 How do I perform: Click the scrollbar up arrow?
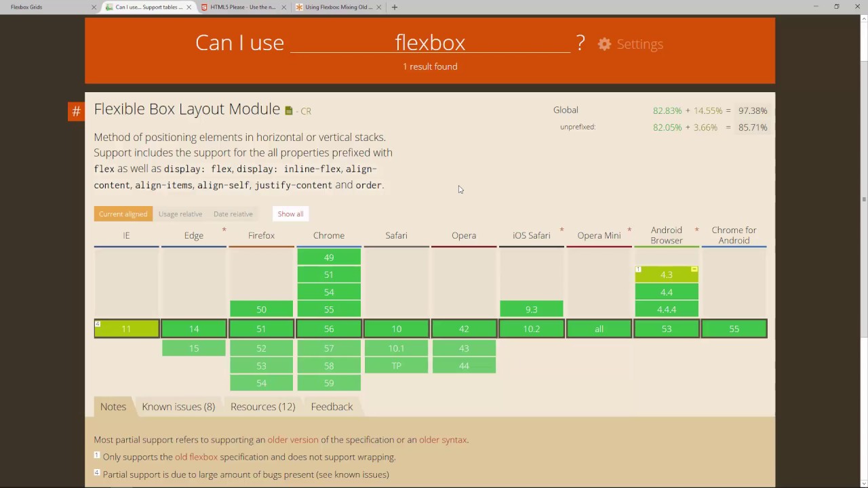pyautogui.click(x=863, y=18)
